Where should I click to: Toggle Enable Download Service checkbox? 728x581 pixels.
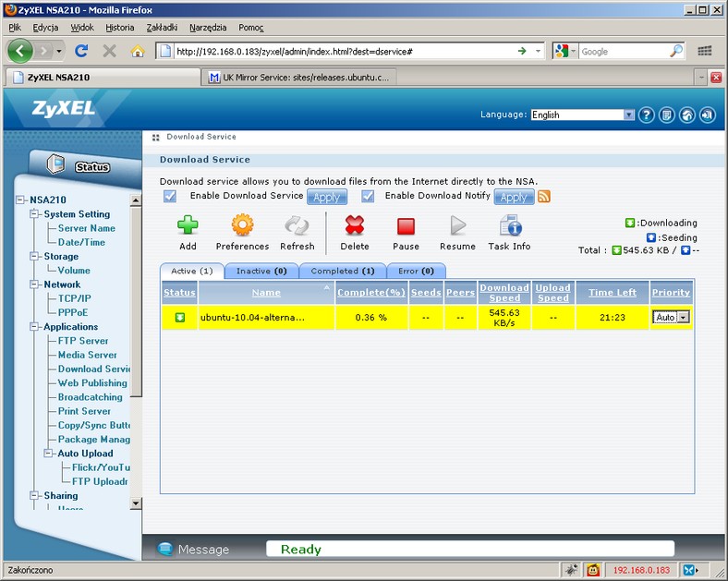point(170,196)
